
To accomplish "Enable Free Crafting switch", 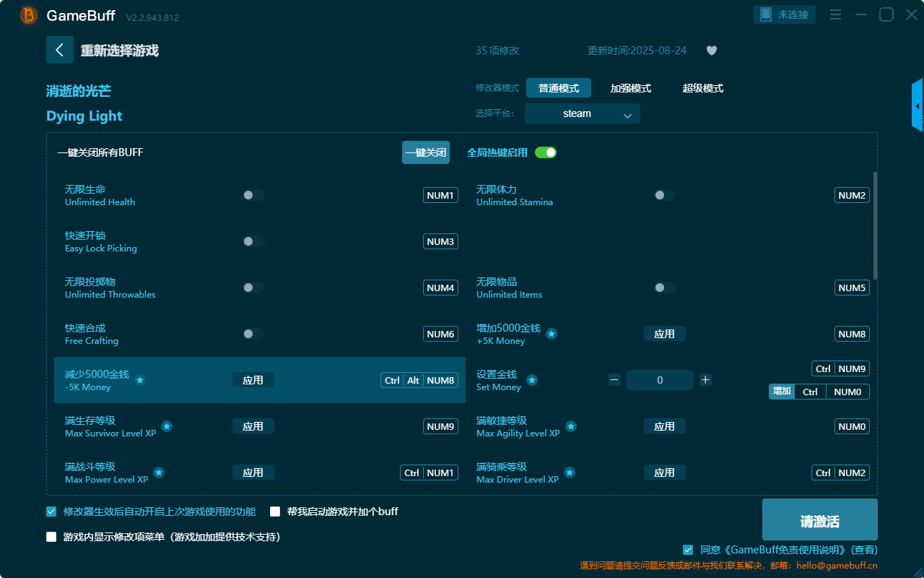I will tap(253, 334).
